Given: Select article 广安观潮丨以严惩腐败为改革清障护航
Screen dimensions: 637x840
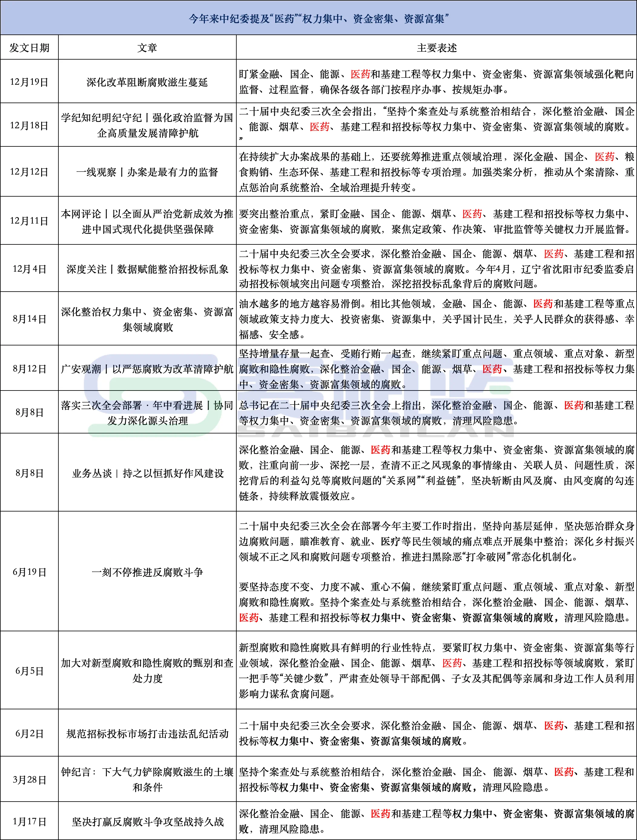Looking at the screenshot, I should [147, 369].
